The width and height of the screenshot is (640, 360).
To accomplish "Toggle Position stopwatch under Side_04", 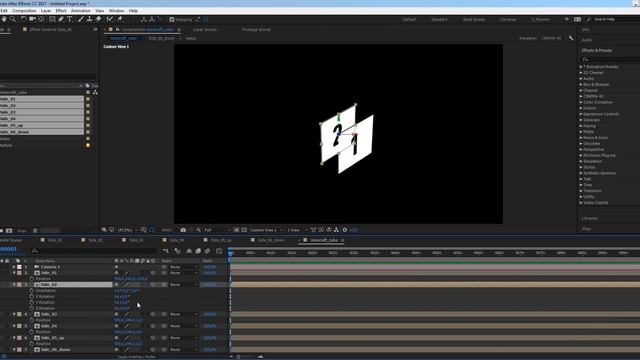I will tap(32, 332).
